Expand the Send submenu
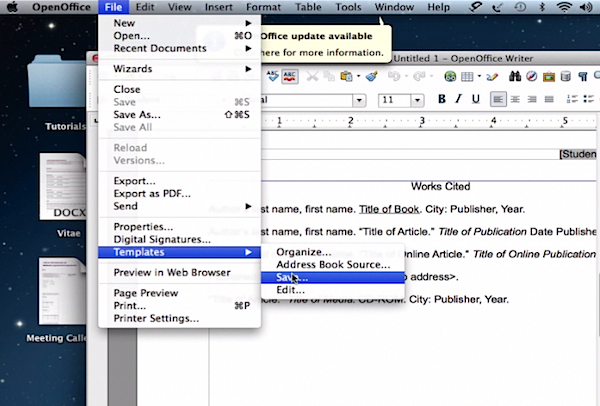This screenshot has height=406, width=600. pos(180,206)
